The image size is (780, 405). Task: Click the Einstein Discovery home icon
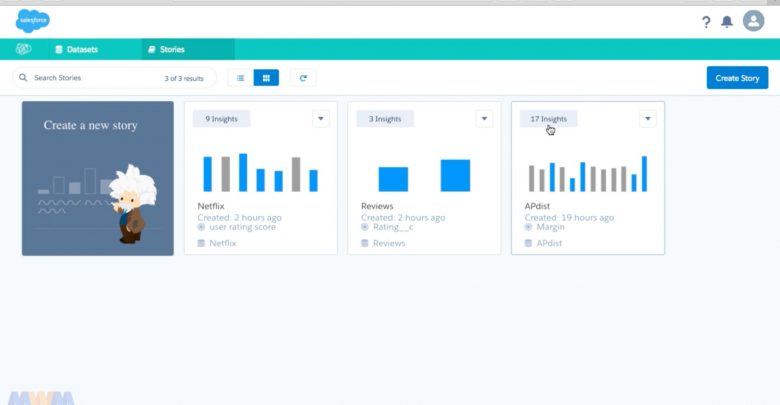tap(23, 49)
